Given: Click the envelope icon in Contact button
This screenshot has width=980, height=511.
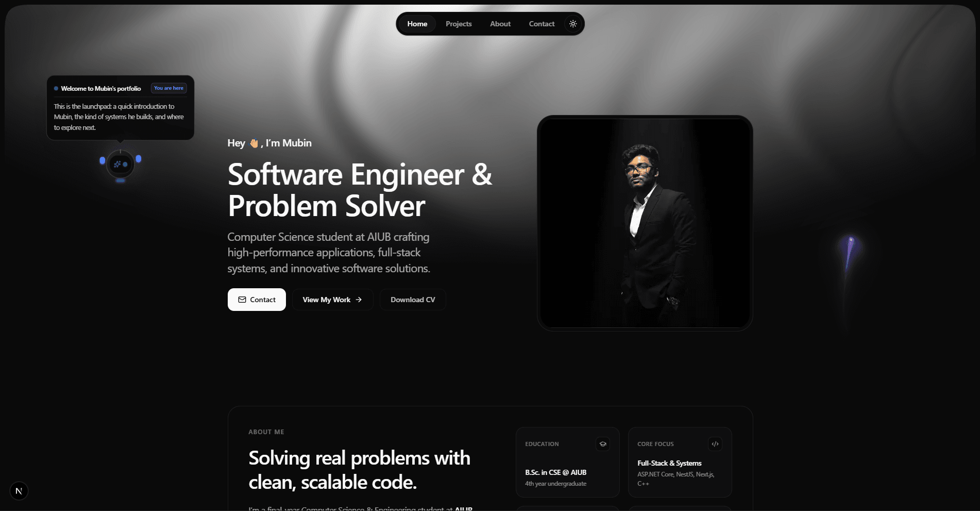Looking at the screenshot, I should (x=242, y=300).
